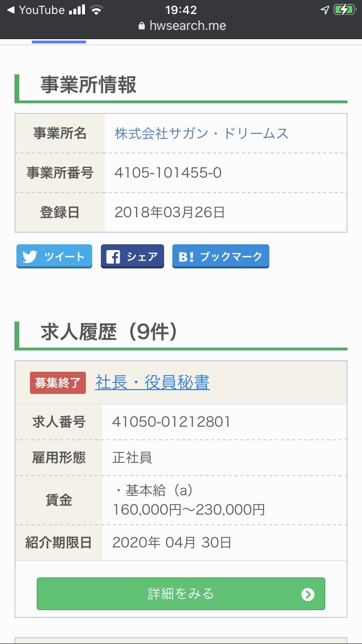The image size is (362, 644).
Task: Tap the cellular signal bars icon
Action: click(x=77, y=10)
